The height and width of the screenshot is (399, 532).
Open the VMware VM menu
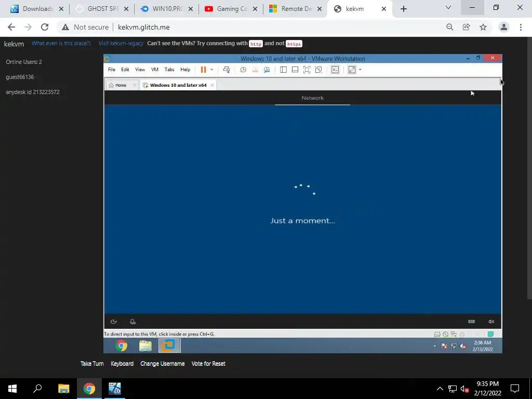pos(155,70)
